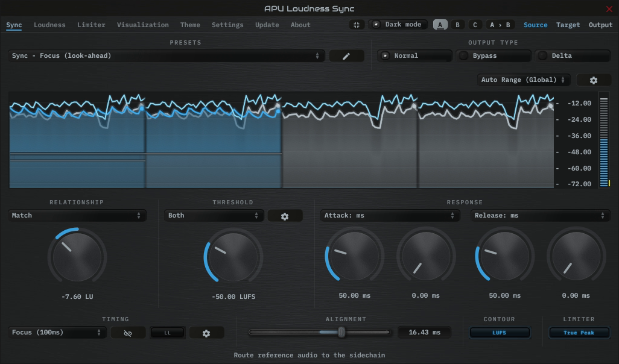The image size is (619, 364).
Task: Select Delta output type
Action: coord(573,56)
